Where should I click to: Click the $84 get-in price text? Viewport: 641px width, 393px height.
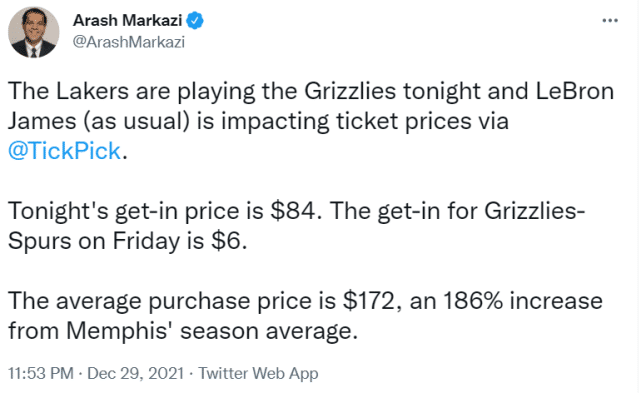tap(293, 211)
